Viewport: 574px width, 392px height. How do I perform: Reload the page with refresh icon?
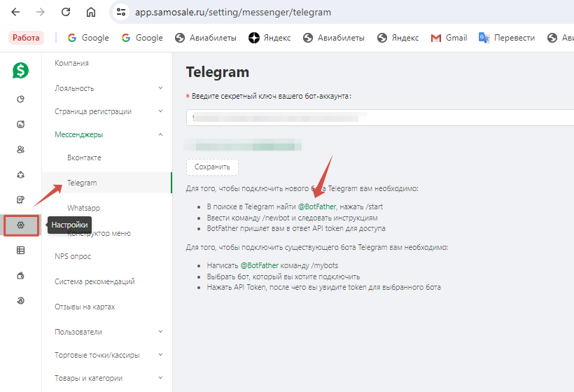[66, 12]
